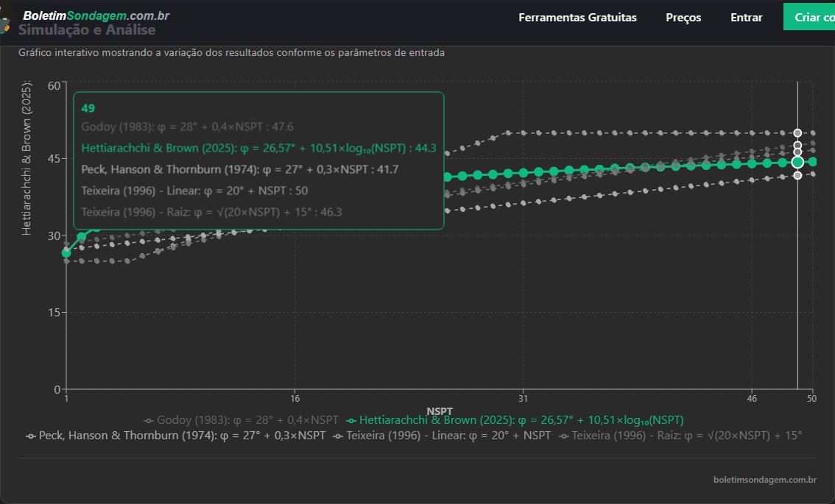Click the lowest Peck point at NSPT 49
Viewport: 835px width, 504px height.
coord(797,175)
